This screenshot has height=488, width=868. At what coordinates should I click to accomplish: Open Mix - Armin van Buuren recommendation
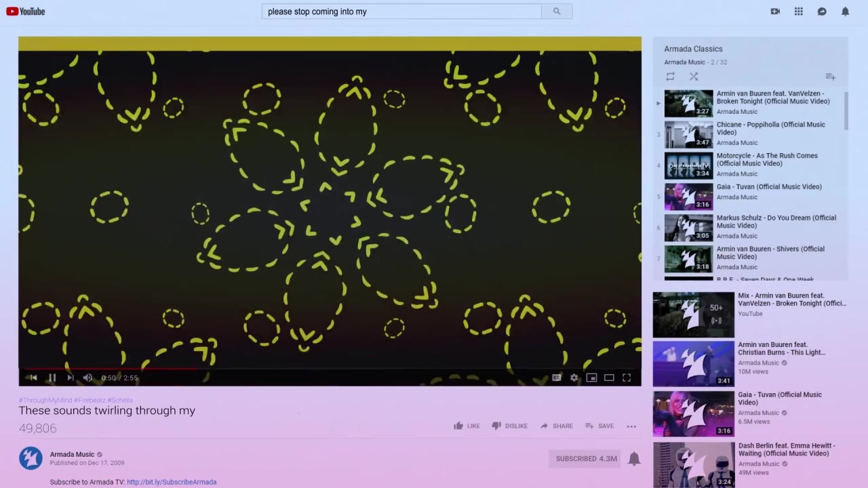750,314
